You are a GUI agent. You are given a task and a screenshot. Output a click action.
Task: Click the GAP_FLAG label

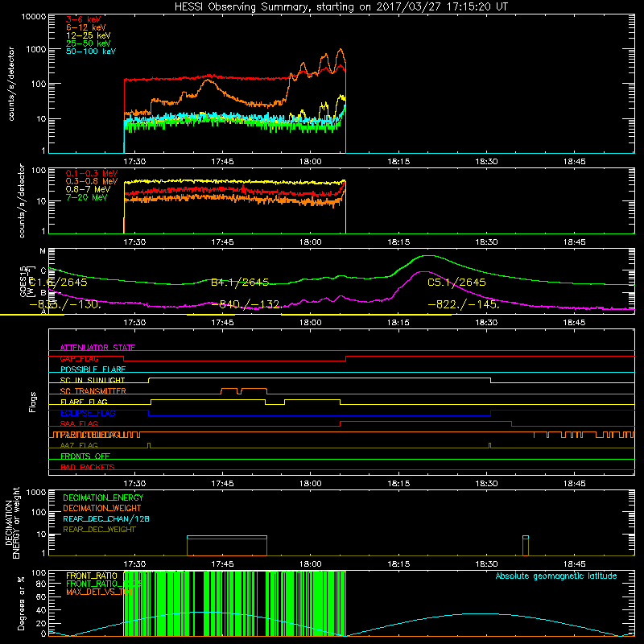(x=79, y=358)
